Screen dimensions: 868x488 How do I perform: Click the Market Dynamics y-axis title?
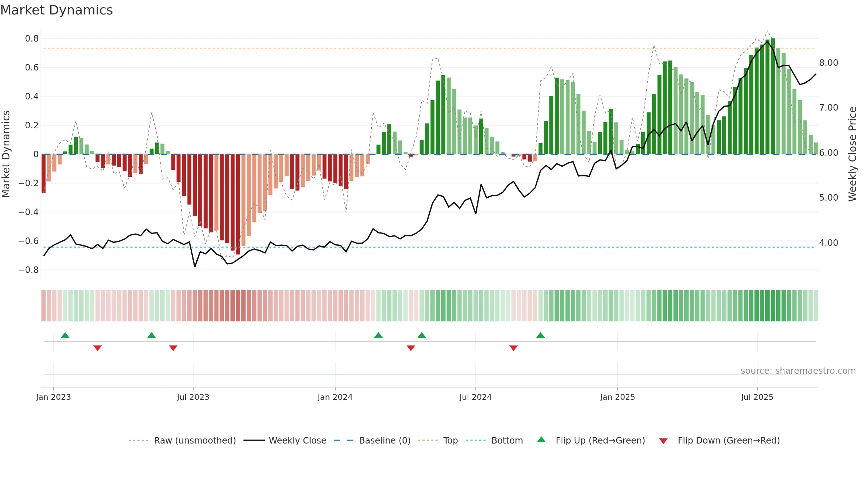(x=6, y=154)
